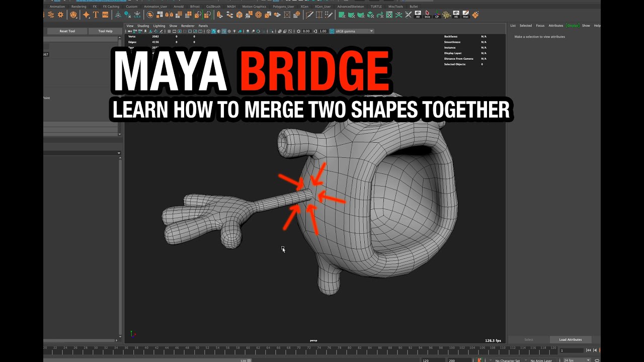The image size is (644, 362).
Task: Open the Shading panel menu
Action: pos(143,26)
